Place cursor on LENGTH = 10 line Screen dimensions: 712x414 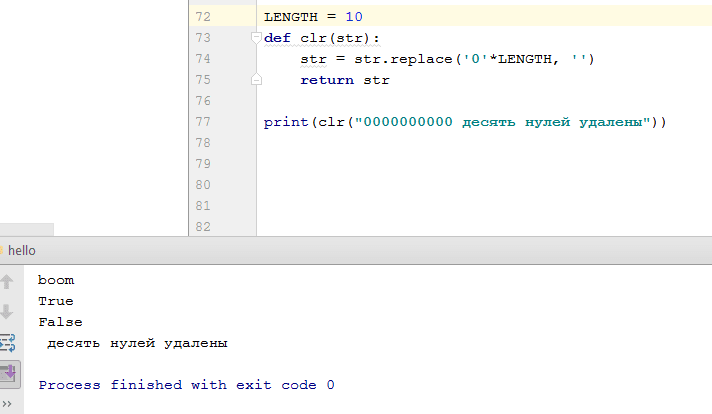pos(313,17)
